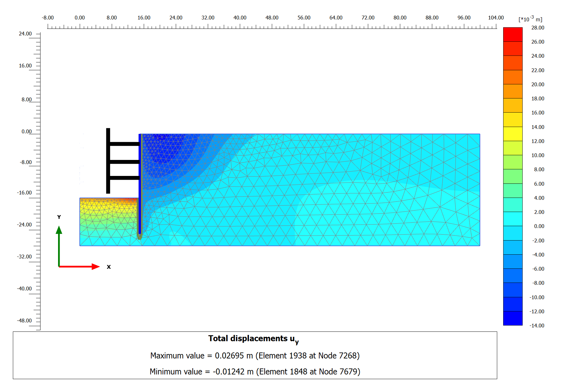Image resolution: width=565 pixels, height=392 pixels.
Task: Pick the yellow 12 to 14 legend band
Action: (513, 134)
